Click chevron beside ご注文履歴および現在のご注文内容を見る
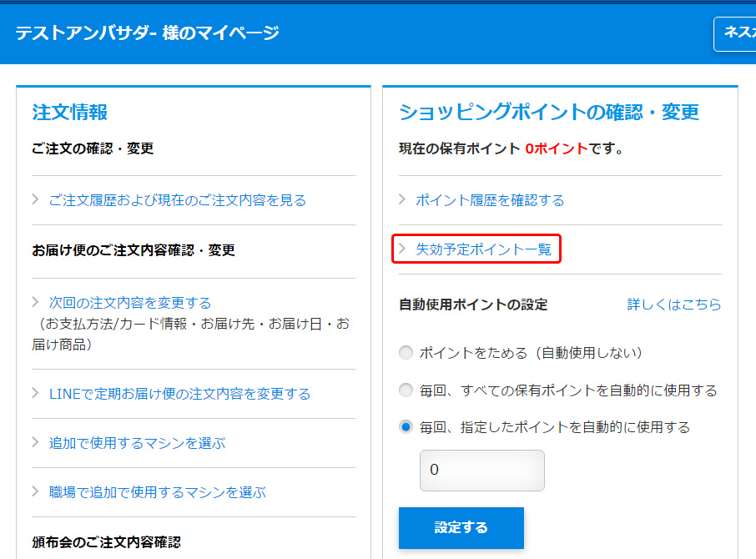The image size is (756, 559). point(35,199)
